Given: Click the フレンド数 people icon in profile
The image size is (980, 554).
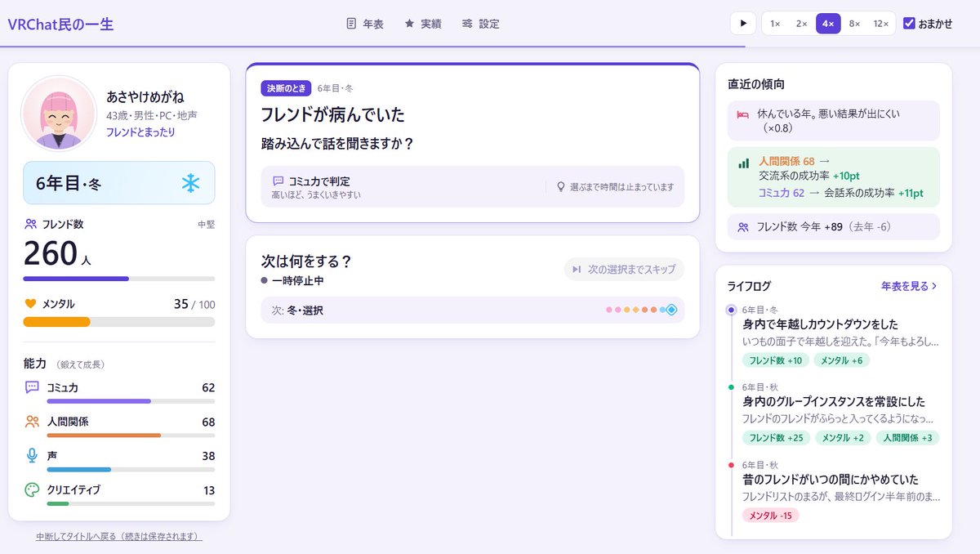Looking at the screenshot, I should pyautogui.click(x=31, y=223).
